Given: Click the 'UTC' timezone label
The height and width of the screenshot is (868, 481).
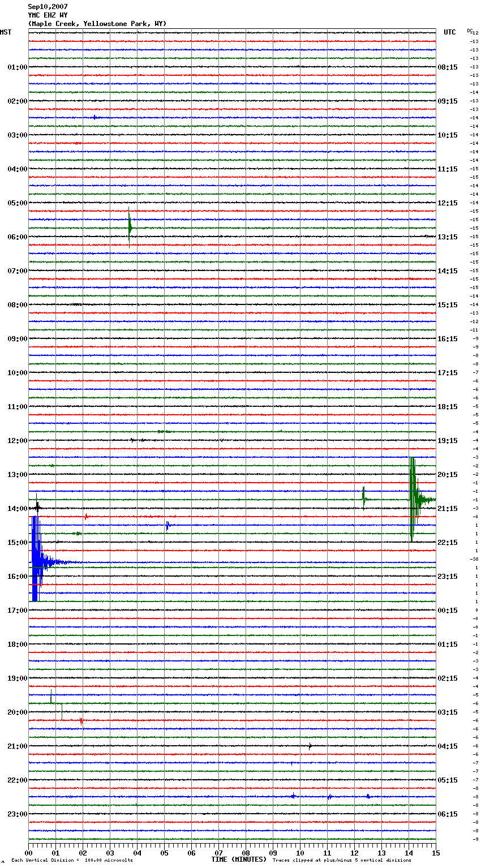Looking at the screenshot, I should [x=450, y=32].
